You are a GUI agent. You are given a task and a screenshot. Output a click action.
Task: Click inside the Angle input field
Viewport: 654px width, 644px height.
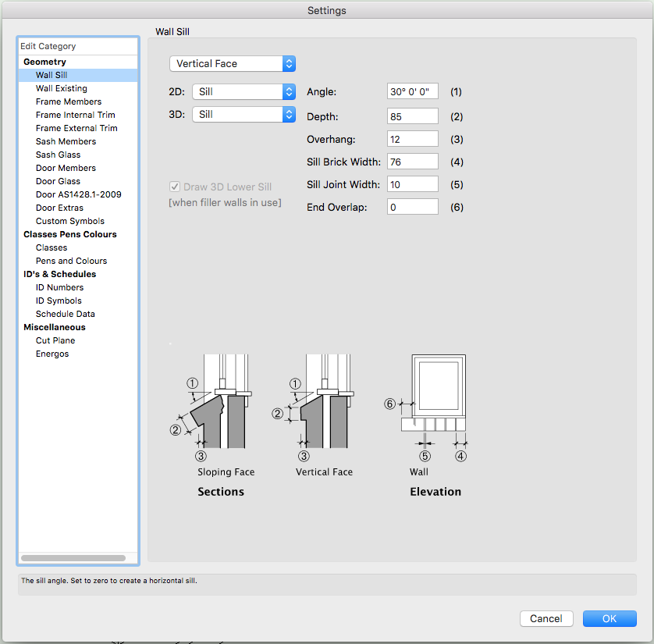412,91
